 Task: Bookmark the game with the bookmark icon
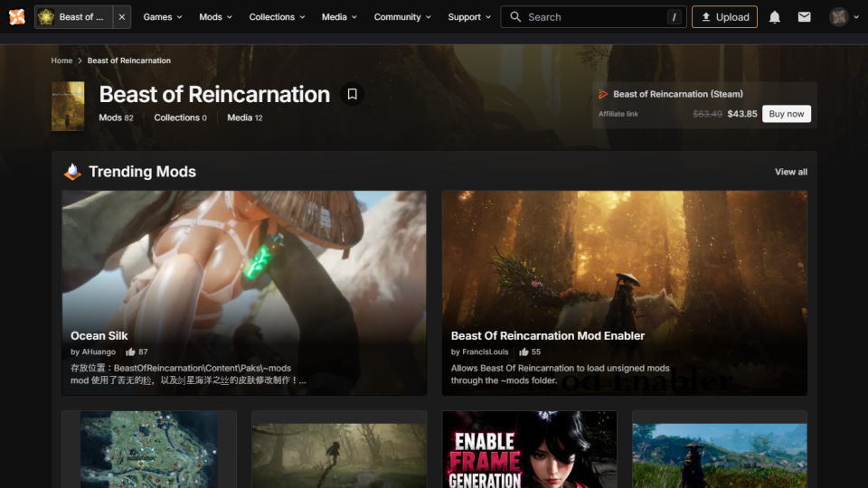pyautogui.click(x=352, y=94)
